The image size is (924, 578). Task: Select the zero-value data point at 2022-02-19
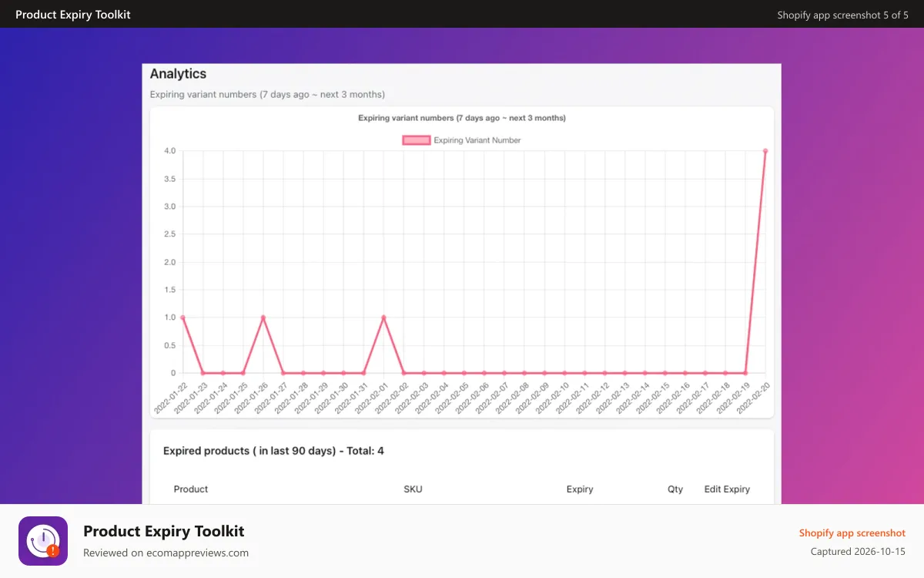click(x=745, y=373)
